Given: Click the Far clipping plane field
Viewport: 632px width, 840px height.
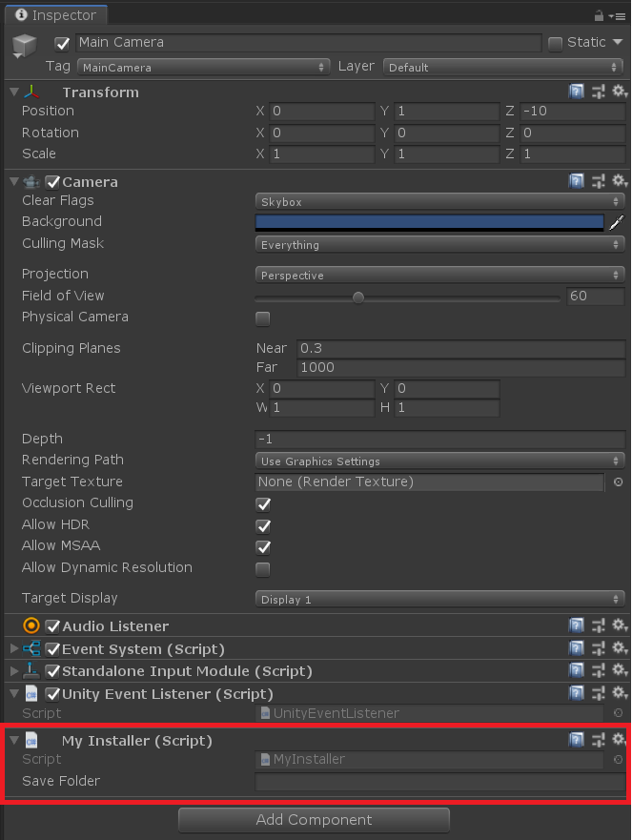Looking at the screenshot, I should [x=460, y=367].
